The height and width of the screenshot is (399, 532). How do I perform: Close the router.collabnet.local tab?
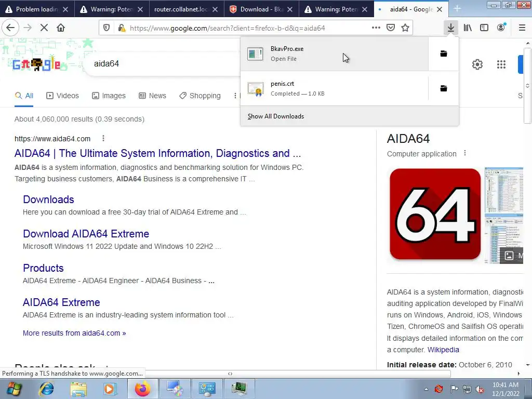215,9
